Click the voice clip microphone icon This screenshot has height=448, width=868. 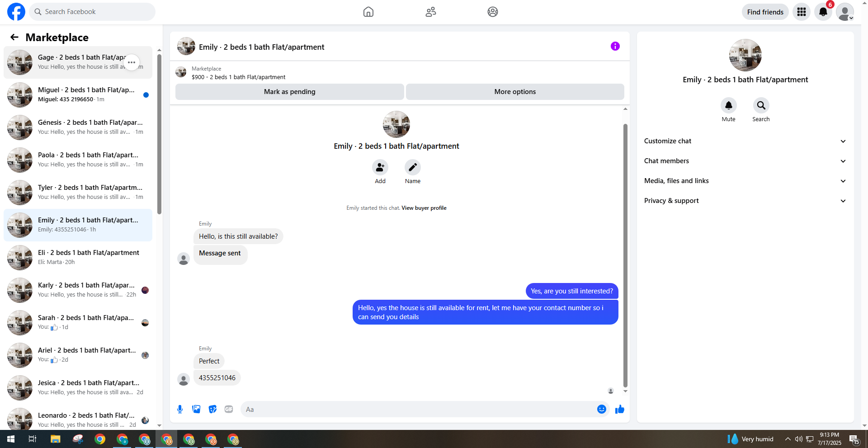180,409
